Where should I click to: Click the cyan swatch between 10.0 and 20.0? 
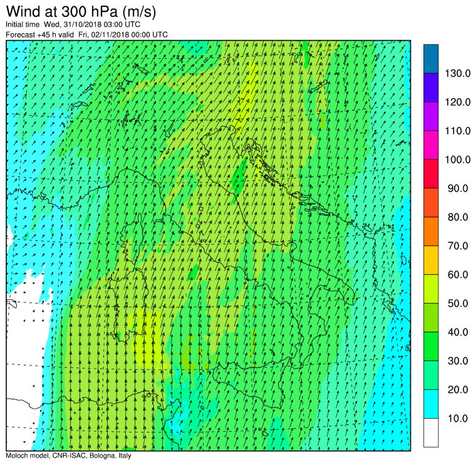pyautogui.click(x=431, y=404)
